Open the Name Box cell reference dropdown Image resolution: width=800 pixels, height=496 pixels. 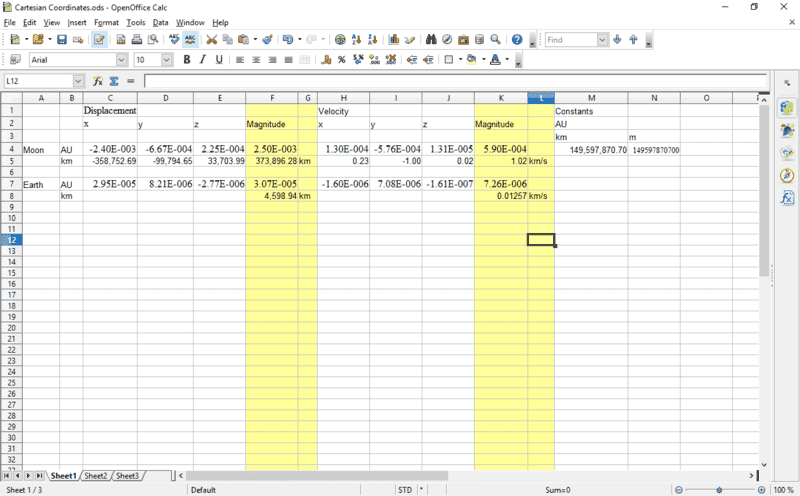point(78,81)
